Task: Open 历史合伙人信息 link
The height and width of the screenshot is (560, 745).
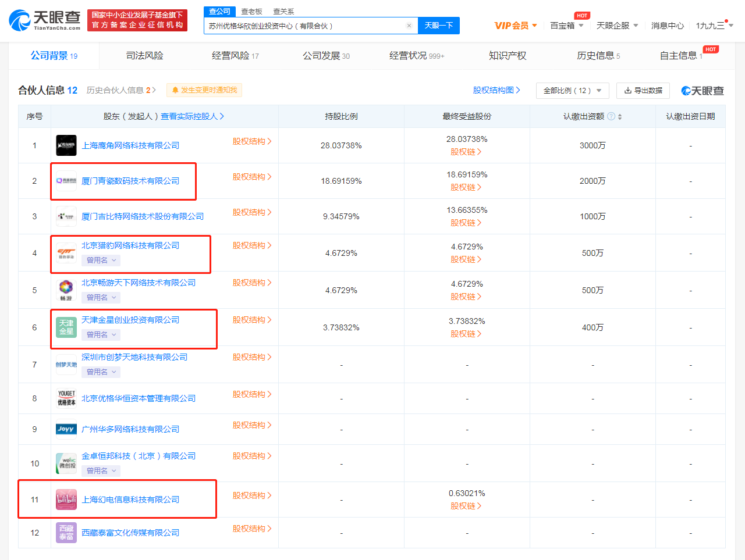Action: (121, 90)
